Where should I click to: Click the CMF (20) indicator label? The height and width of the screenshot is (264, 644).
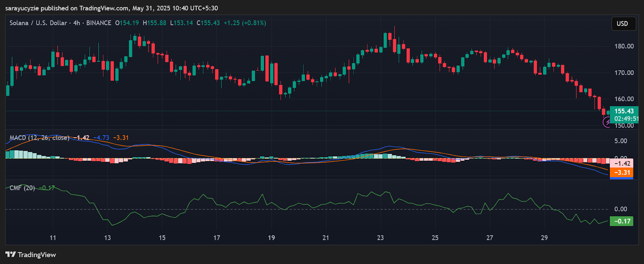point(22,188)
